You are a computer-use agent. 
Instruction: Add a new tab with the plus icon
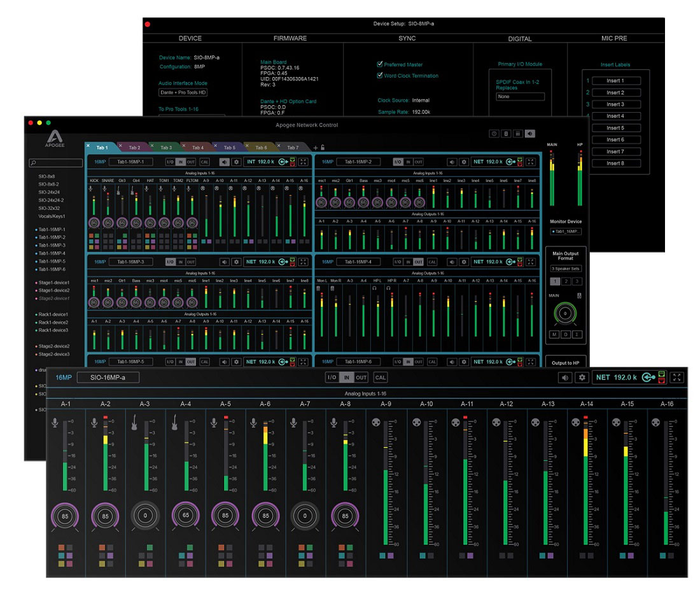point(315,147)
